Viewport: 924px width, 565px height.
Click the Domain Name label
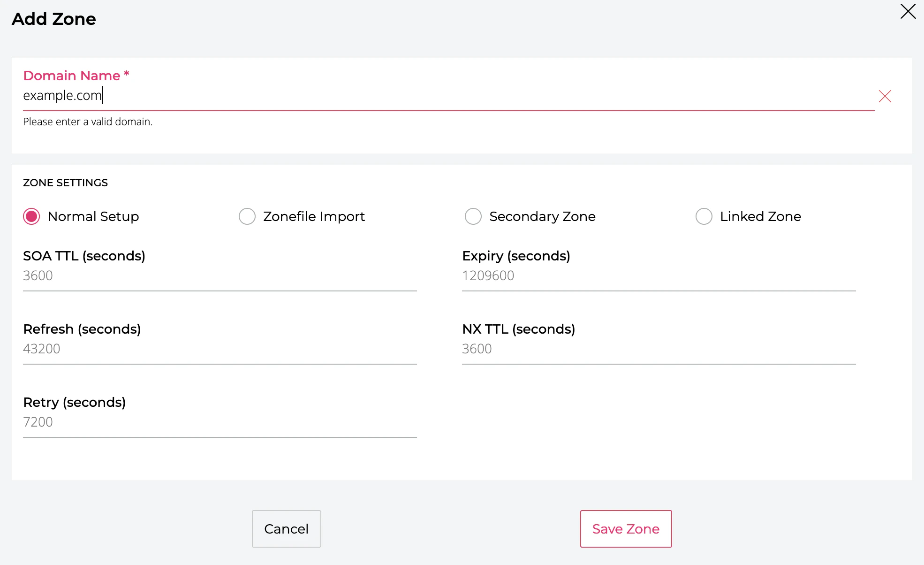(72, 76)
